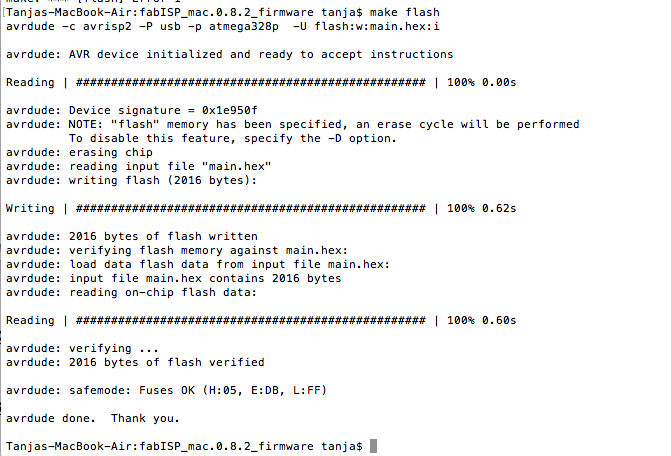Screen dimensions: 671x456
Task: Click 'verifying flash memory against main.hex' line
Action: point(177,250)
